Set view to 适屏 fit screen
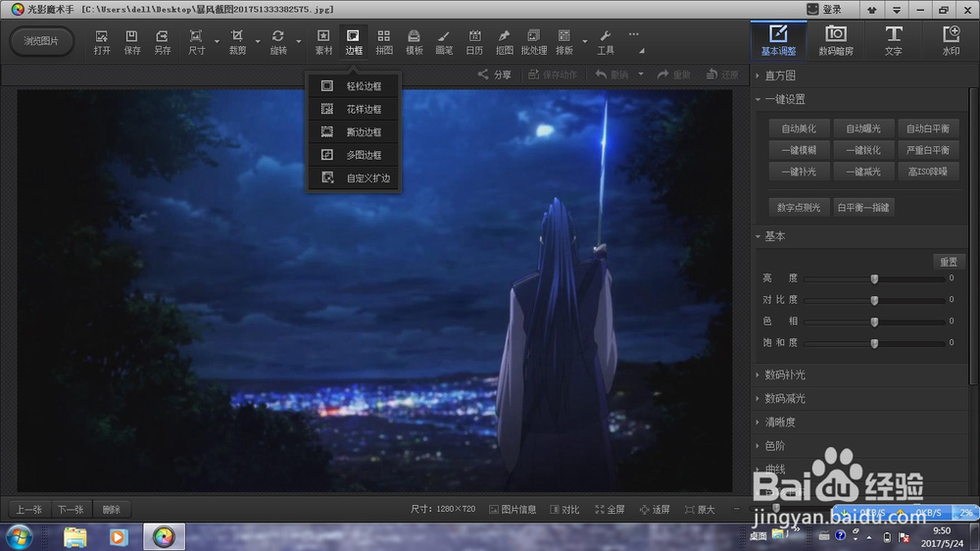 pos(655,510)
